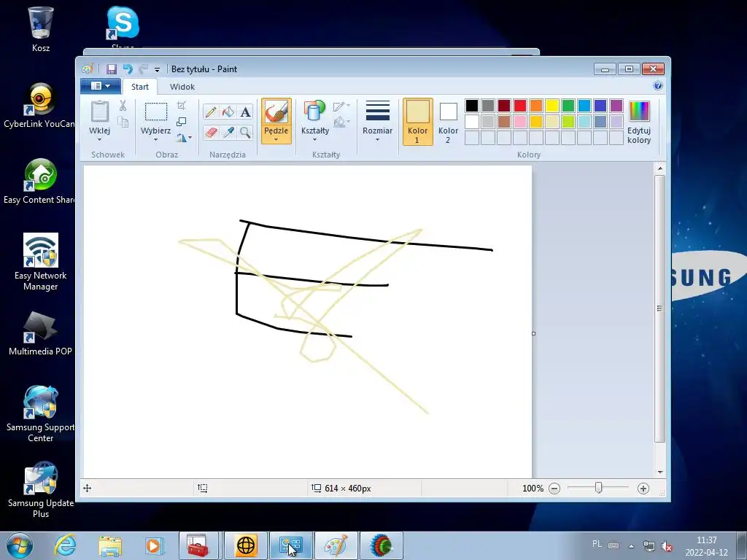Expand the rotate or flip dropdown
The width and height of the screenshot is (747, 560).
[185, 138]
